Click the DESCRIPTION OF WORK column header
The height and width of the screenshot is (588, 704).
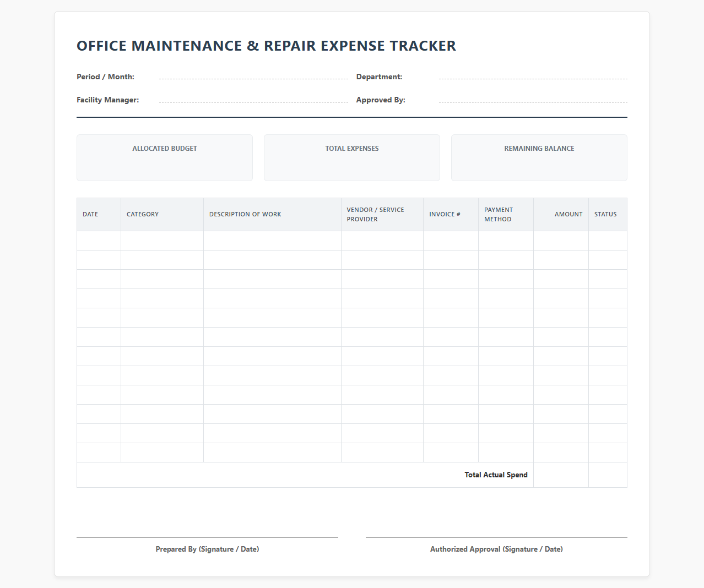pyautogui.click(x=272, y=214)
